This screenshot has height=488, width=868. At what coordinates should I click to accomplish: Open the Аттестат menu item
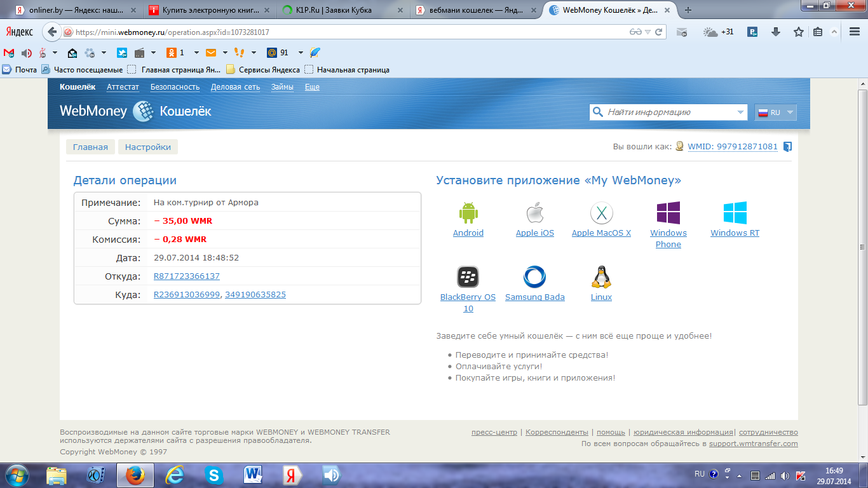coord(123,87)
